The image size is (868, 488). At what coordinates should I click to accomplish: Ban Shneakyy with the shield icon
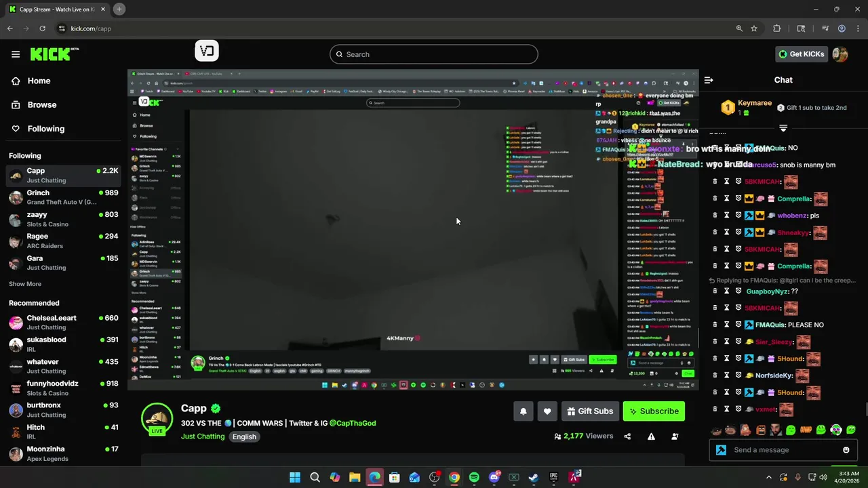[x=738, y=232]
